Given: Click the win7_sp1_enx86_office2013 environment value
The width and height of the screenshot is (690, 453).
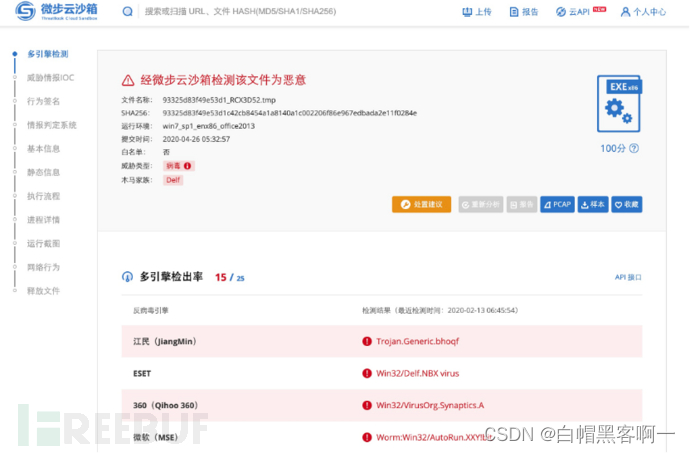Looking at the screenshot, I should click(x=209, y=126).
